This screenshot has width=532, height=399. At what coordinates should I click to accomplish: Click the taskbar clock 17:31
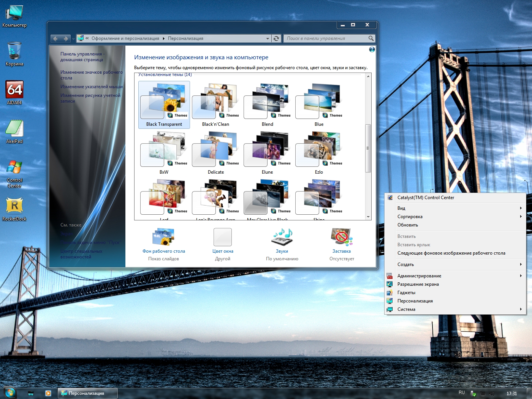(x=511, y=394)
